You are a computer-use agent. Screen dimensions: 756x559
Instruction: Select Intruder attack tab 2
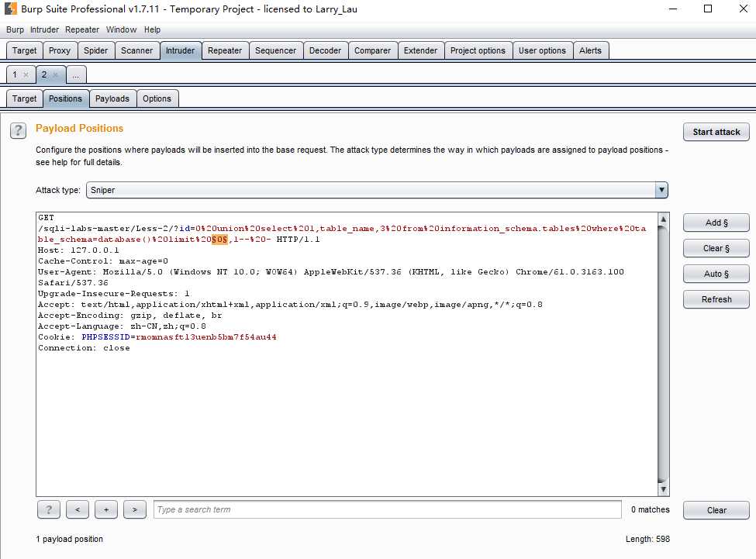click(44, 74)
